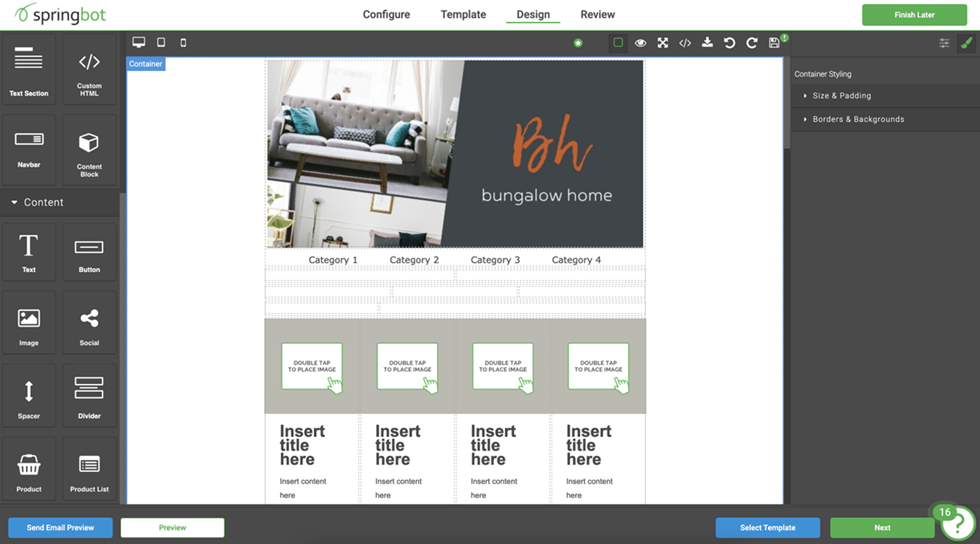
Task: Add a Product List block
Action: pyautogui.click(x=89, y=470)
